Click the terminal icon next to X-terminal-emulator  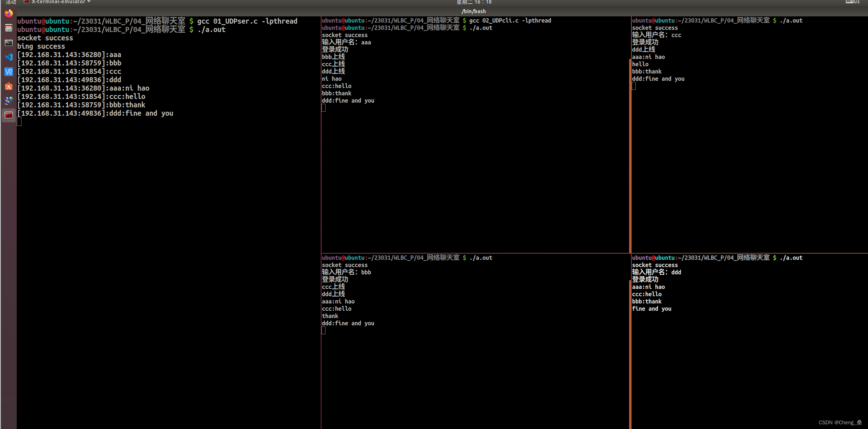(26, 2)
